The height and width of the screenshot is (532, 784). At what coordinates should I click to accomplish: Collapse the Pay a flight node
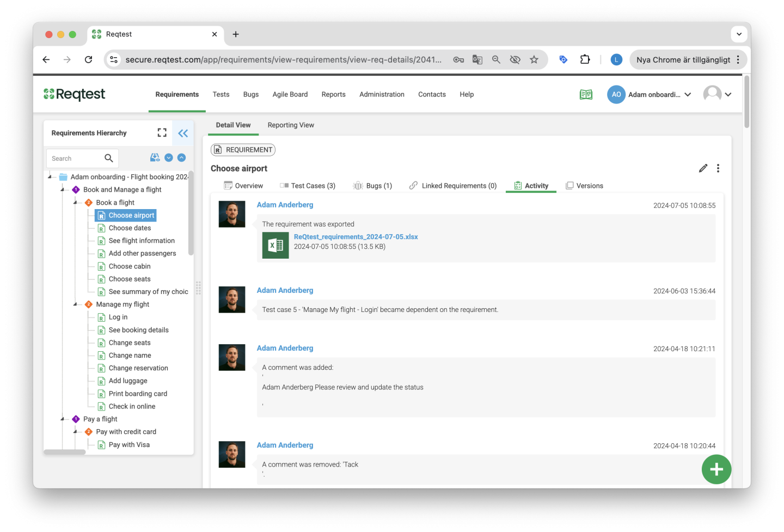tap(62, 419)
